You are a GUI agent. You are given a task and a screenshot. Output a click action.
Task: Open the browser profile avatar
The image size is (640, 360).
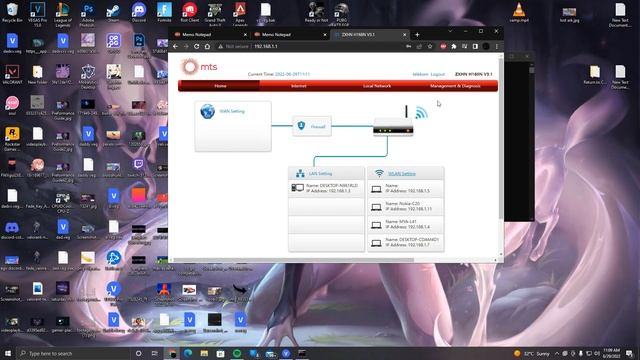(x=486, y=47)
